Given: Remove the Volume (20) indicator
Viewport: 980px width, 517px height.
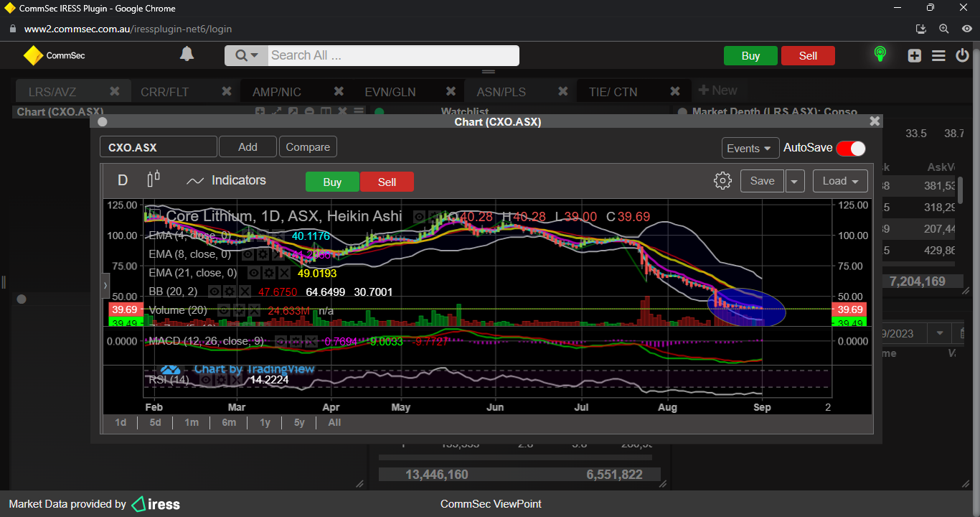Looking at the screenshot, I should pyautogui.click(x=255, y=310).
